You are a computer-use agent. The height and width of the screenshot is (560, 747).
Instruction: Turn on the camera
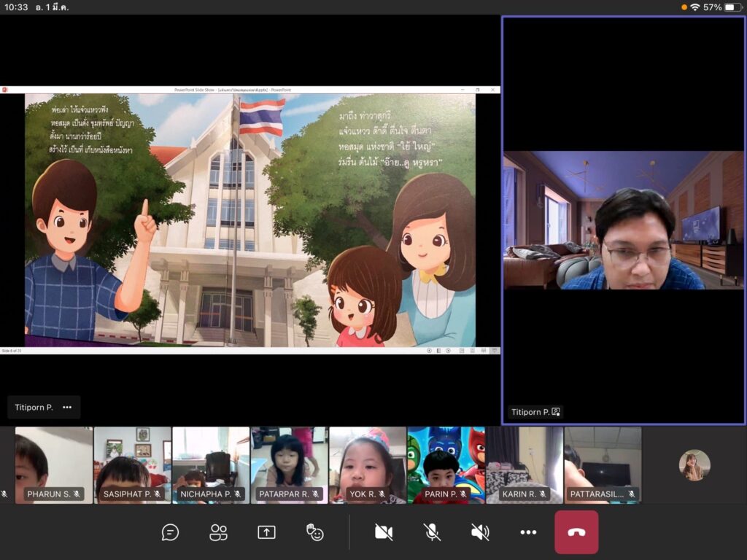pyautogui.click(x=384, y=532)
